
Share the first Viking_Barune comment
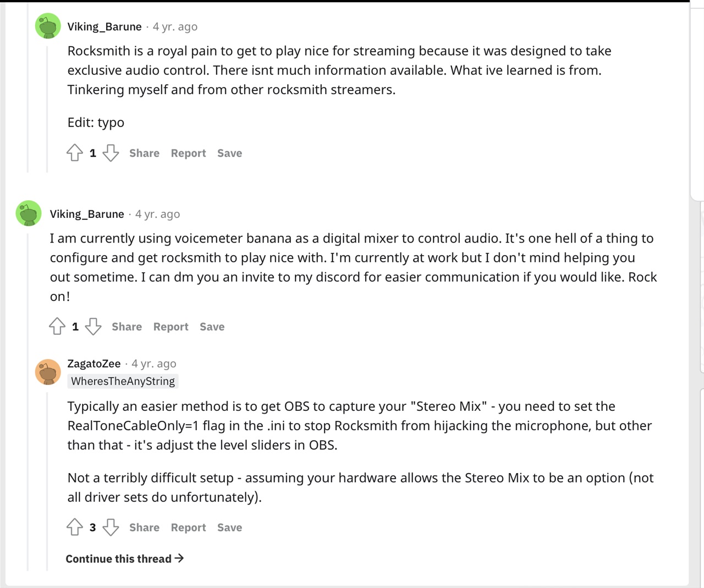[144, 153]
